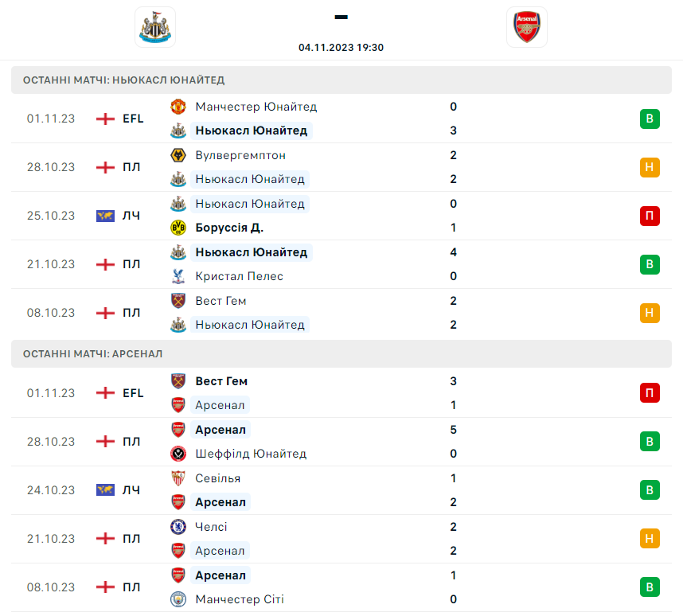Click the England flag on Arsenal 01.11.23 EFL row
Screen dimensions: 683x616
click(105, 393)
